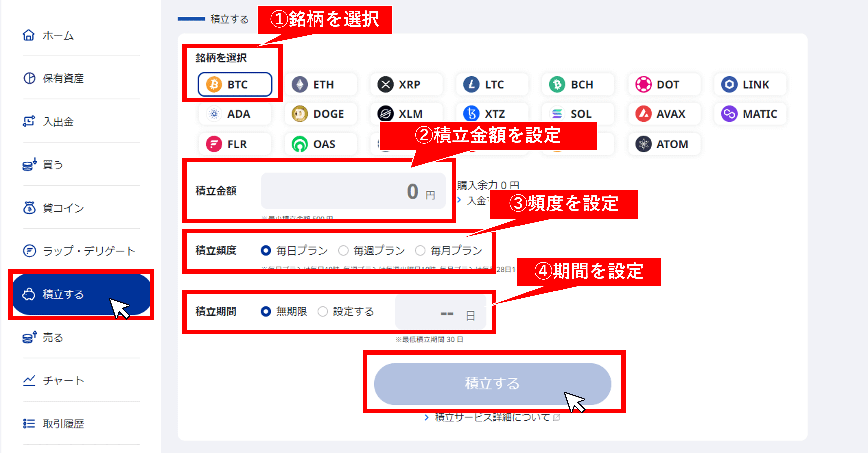Viewport: 868px width, 453px height.
Task: Pick the MATIC coin icon
Action: [729, 114]
